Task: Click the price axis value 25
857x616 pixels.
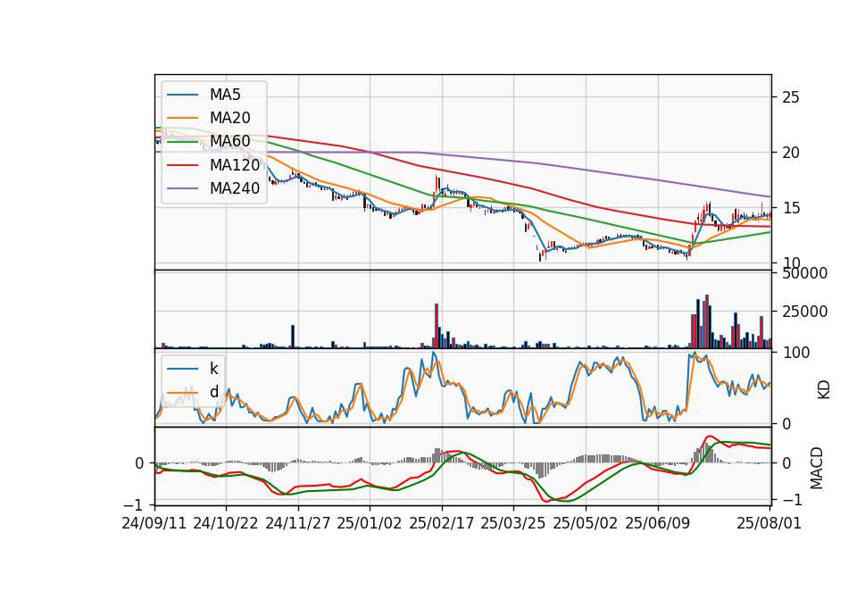Action: [791, 97]
